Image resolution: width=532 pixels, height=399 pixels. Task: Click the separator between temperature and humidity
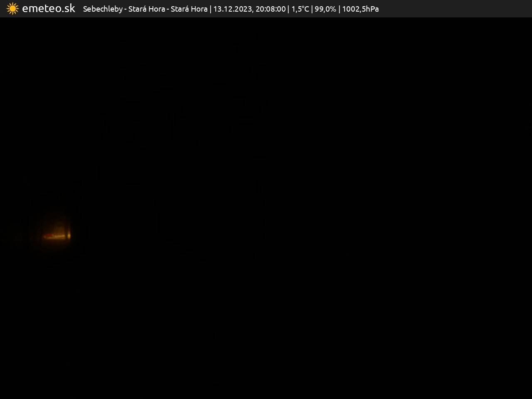pyautogui.click(x=312, y=9)
